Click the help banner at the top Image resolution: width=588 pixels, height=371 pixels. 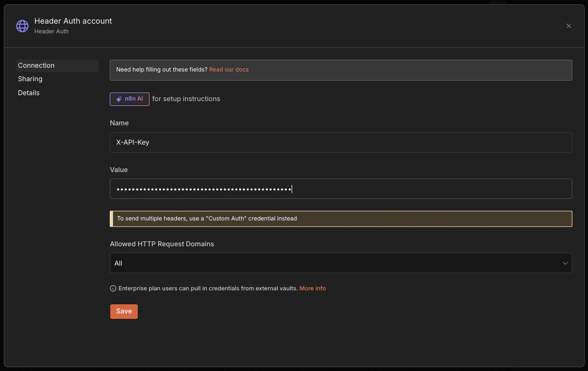pos(341,69)
